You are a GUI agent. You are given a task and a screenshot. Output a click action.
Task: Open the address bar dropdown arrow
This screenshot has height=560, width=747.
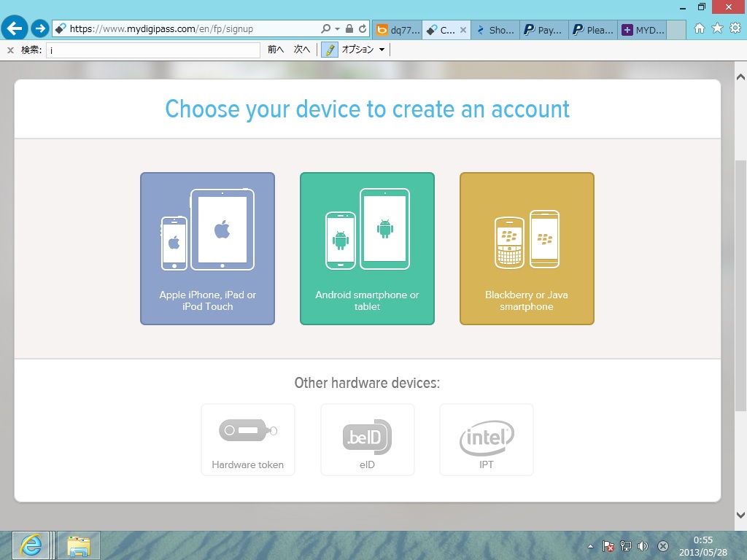point(337,29)
